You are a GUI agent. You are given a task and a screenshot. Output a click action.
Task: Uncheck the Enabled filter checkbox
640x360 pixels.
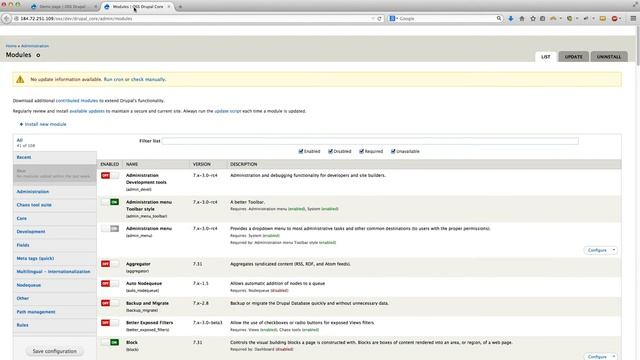(301, 151)
